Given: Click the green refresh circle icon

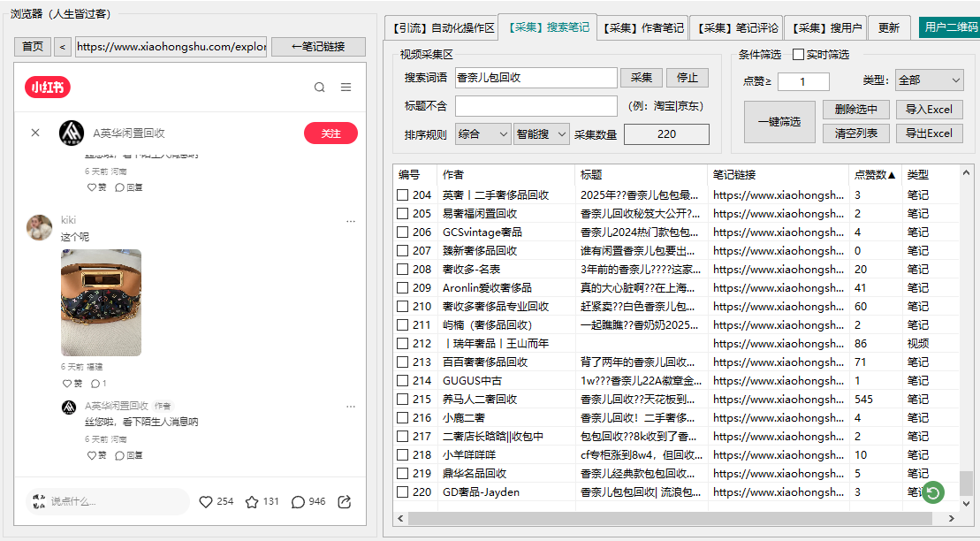Looking at the screenshot, I should 933,492.
